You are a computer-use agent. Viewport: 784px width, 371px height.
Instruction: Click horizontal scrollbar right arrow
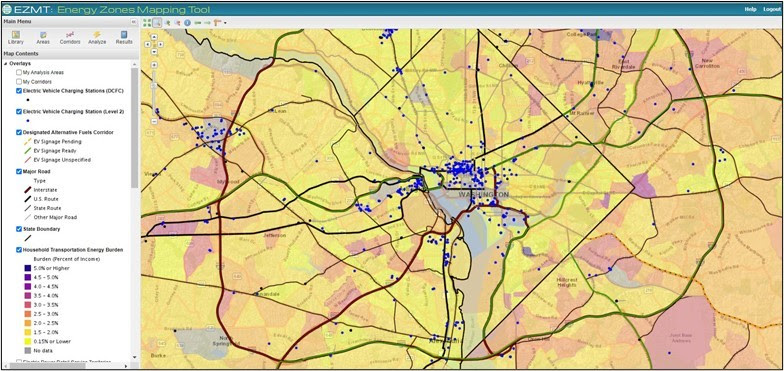126,366
